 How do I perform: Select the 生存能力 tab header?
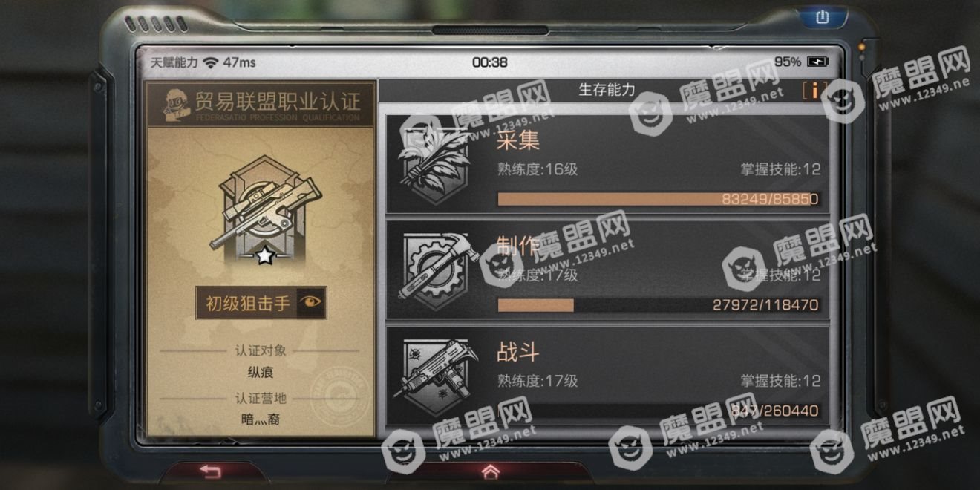tap(607, 91)
